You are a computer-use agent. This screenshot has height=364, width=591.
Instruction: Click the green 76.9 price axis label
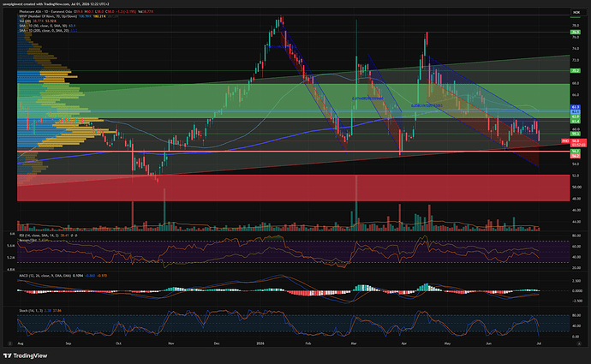[576, 33]
